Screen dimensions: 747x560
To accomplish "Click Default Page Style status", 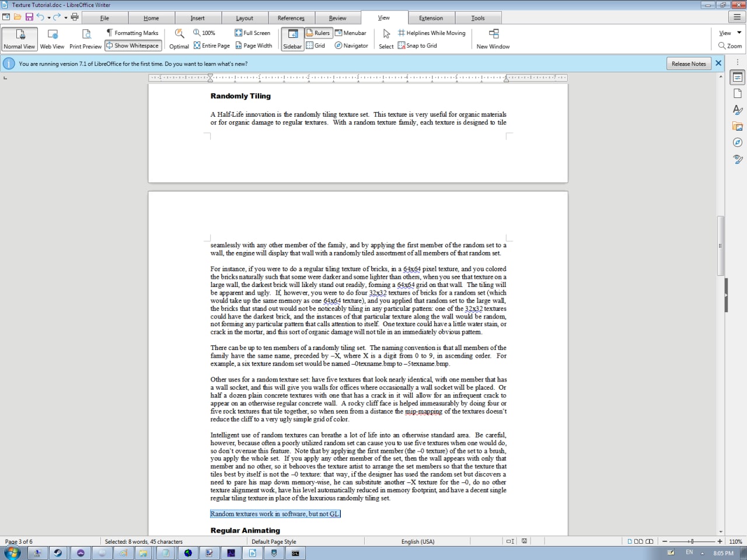I will 274,541.
